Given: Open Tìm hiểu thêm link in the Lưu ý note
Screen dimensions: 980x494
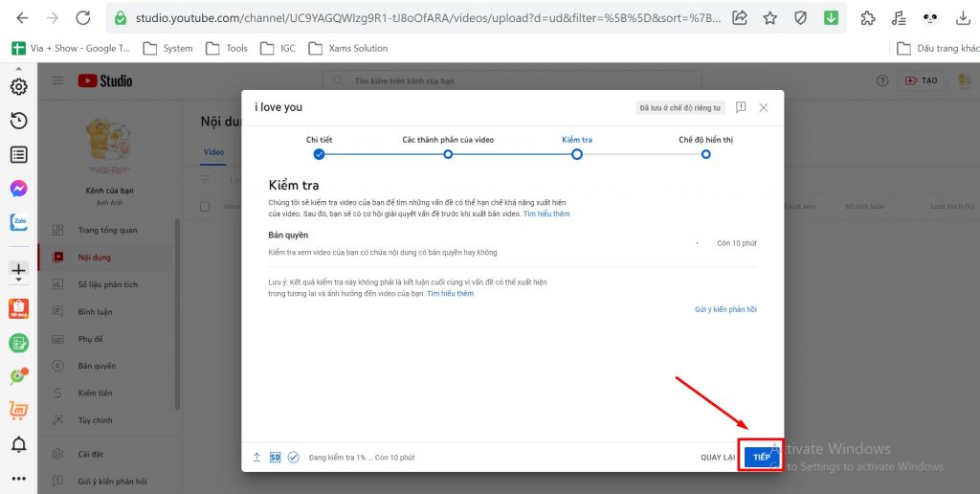Looking at the screenshot, I should [x=450, y=293].
